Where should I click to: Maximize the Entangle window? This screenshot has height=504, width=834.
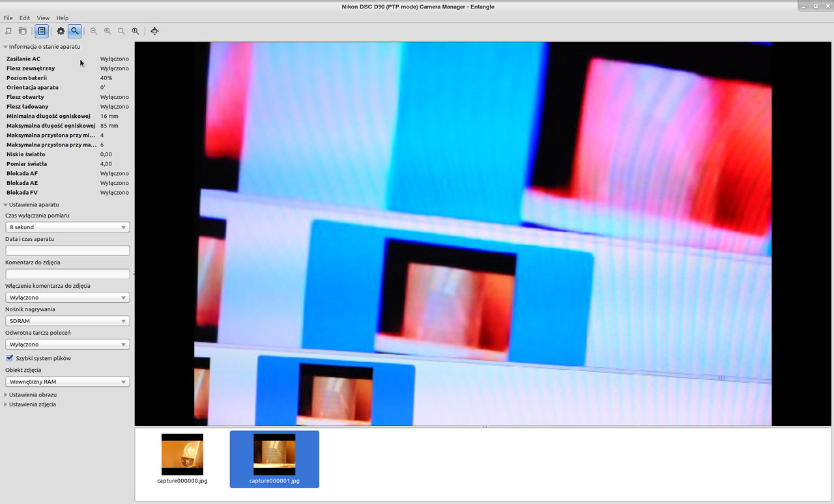(x=815, y=6)
